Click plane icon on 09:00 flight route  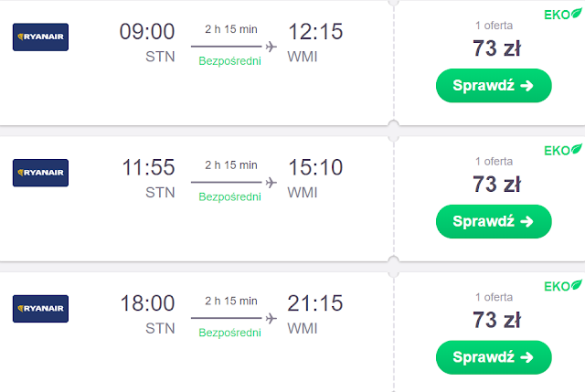click(x=270, y=47)
